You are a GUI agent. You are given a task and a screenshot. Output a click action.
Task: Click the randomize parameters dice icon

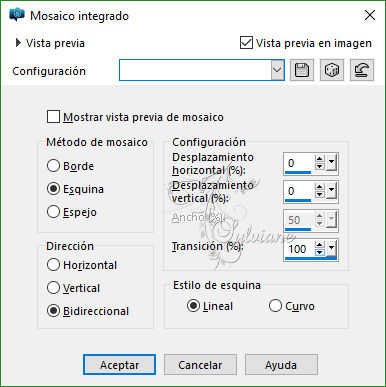point(332,70)
